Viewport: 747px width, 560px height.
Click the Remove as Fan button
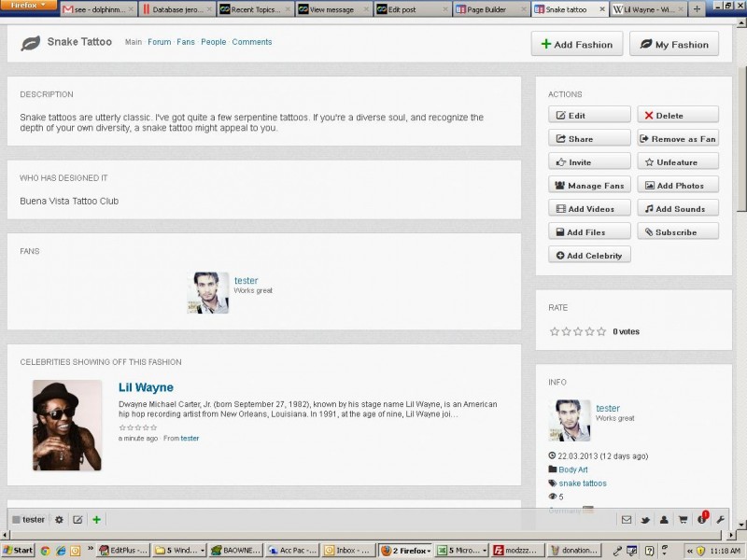tap(678, 138)
